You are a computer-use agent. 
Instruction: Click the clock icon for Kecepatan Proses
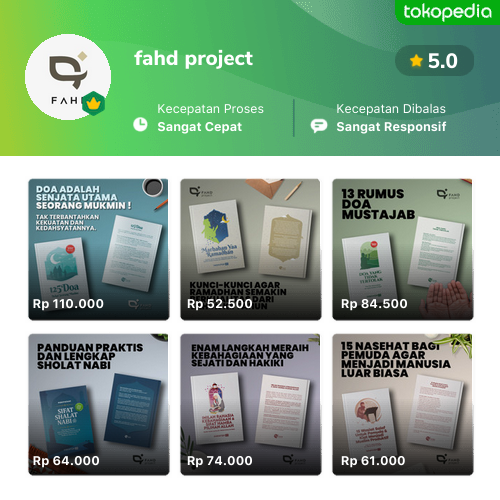click(140, 124)
